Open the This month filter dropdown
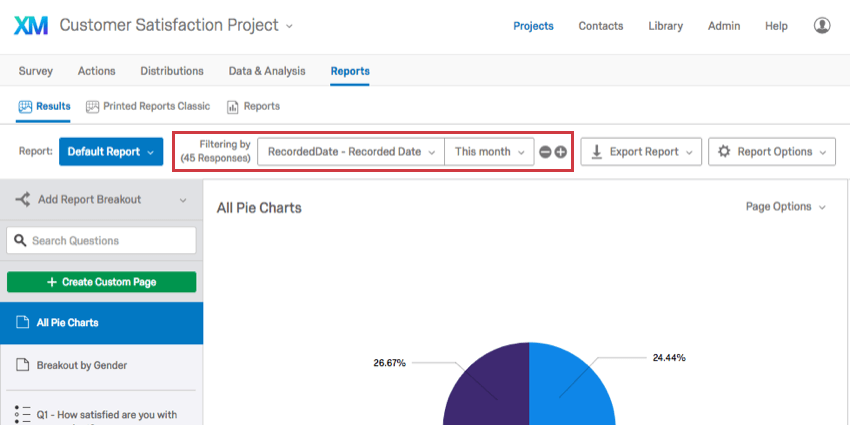 click(x=489, y=152)
